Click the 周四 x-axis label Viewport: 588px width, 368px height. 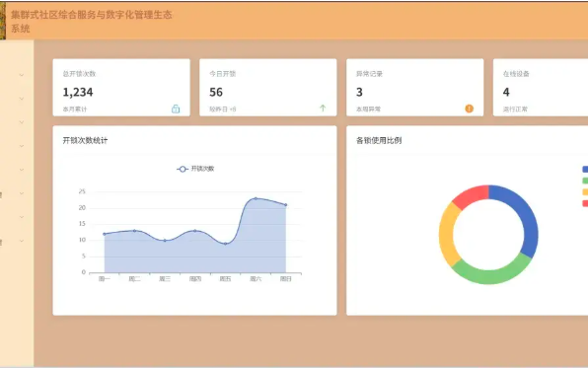195,279
